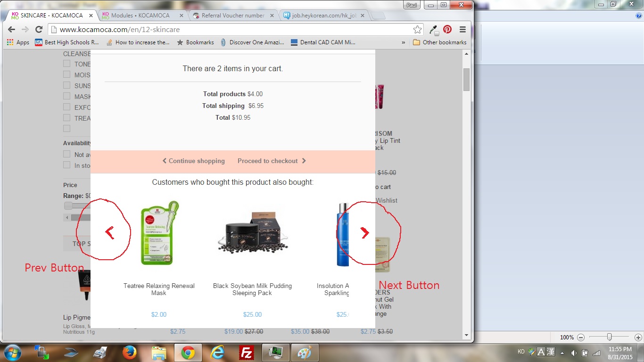Tick the SUNS filter checkbox
This screenshot has height=362, width=644.
pos(67,86)
